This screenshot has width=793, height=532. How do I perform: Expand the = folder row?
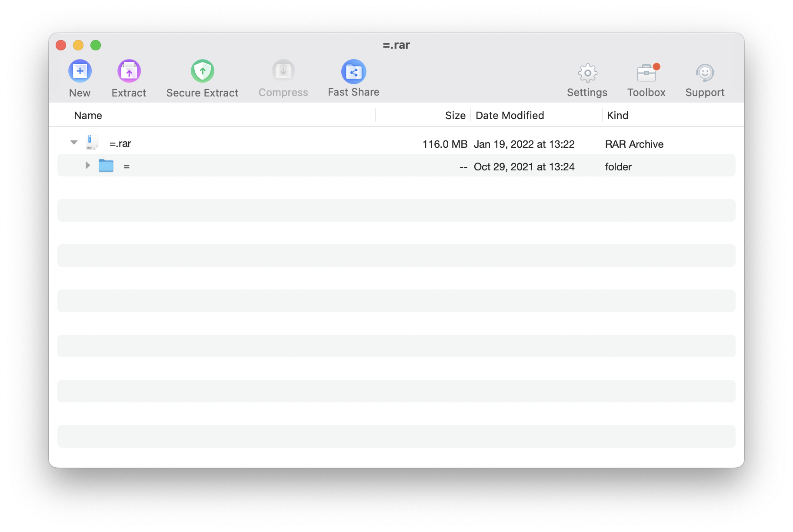87,165
